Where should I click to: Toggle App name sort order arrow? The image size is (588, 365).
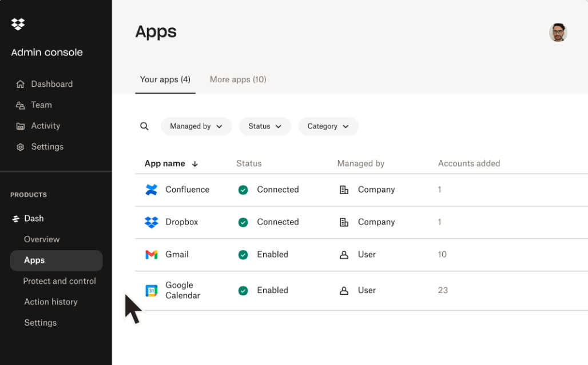pyautogui.click(x=194, y=163)
